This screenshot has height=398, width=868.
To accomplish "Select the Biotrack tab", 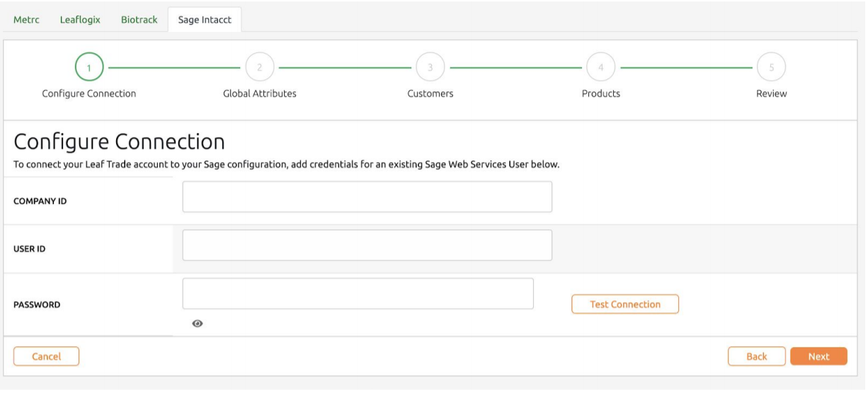I will (139, 20).
